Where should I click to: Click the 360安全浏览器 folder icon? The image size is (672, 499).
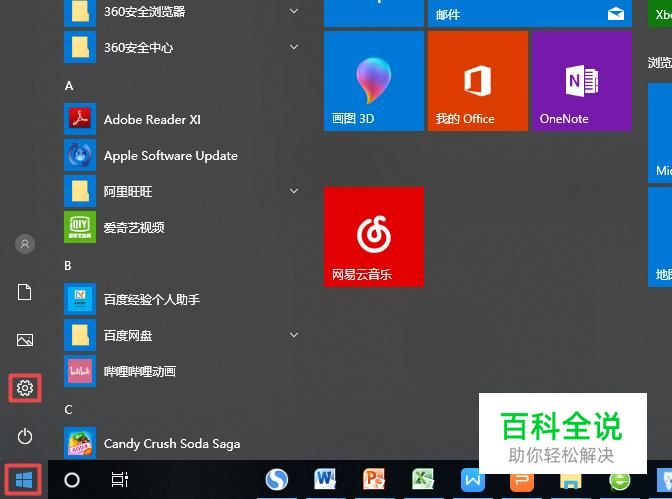80,12
